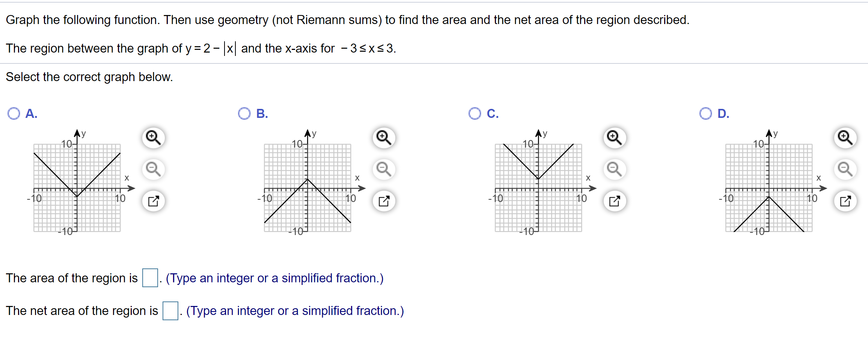
Task: Open graph A in popout window
Action: click(x=153, y=201)
